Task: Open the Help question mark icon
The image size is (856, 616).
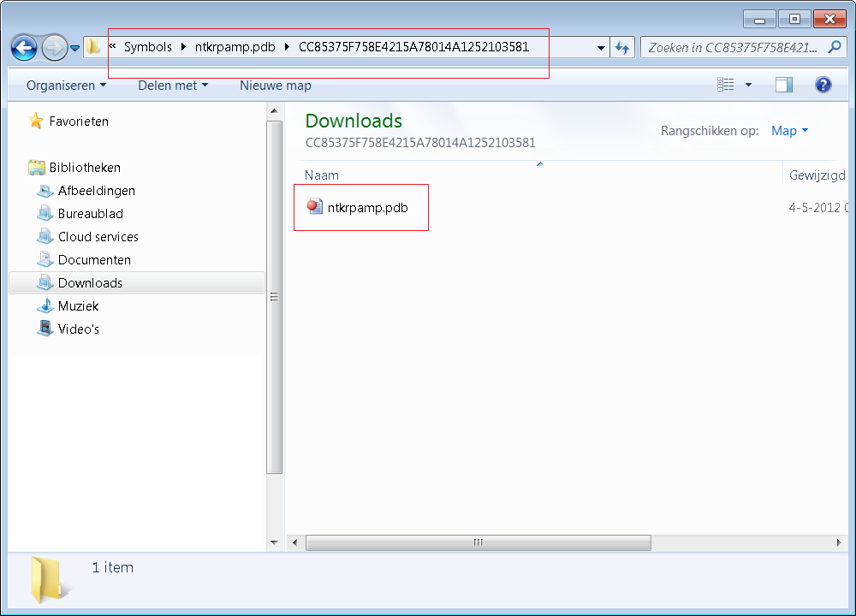Action: (x=823, y=85)
